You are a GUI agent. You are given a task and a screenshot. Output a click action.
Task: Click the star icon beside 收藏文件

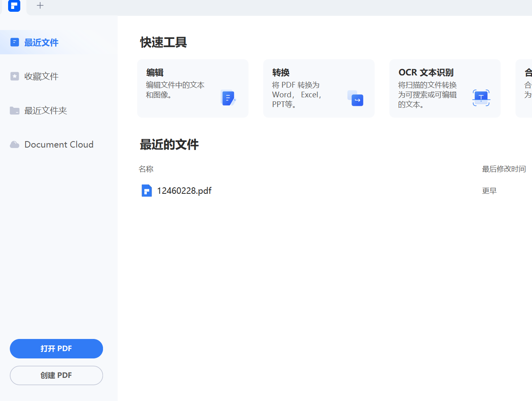tap(15, 76)
